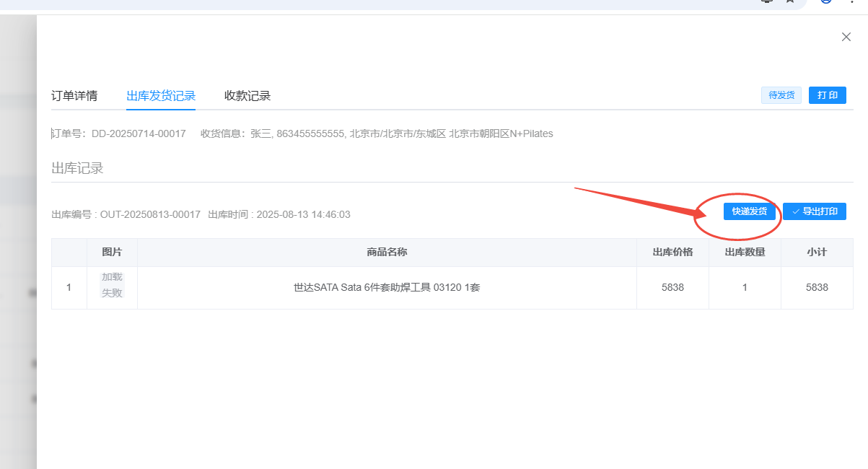Click the 出库数量 column header
Image resolution: width=868 pixels, height=469 pixels.
click(x=745, y=253)
